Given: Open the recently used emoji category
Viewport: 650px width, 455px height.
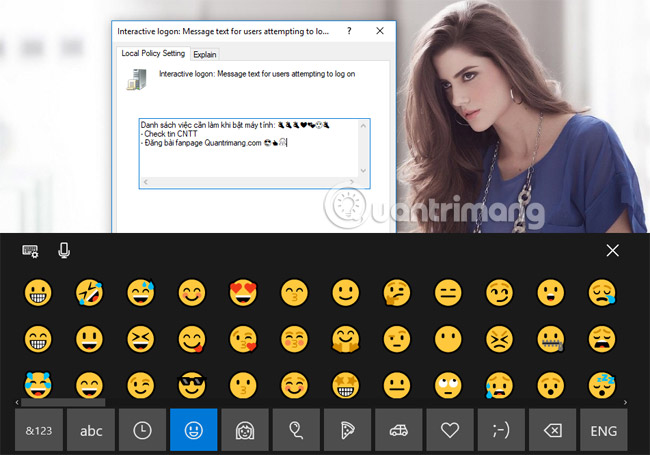Looking at the screenshot, I should click(143, 430).
